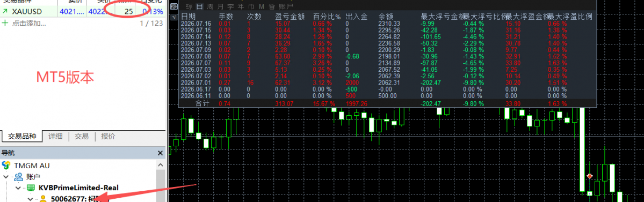The width and height of the screenshot is (644, 202).
Task: Collapse the KVBPrimeLimited-Real tree node
Action: [x=18, y=188]
